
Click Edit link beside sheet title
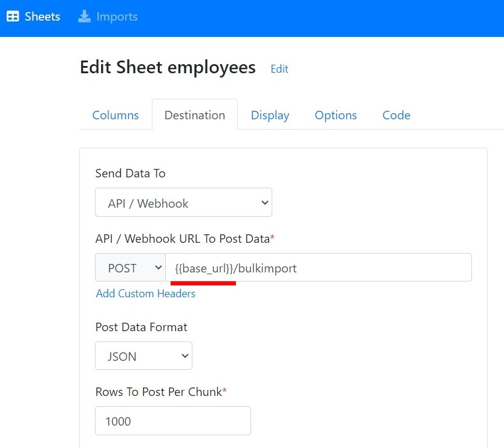(x=280, y=69)
